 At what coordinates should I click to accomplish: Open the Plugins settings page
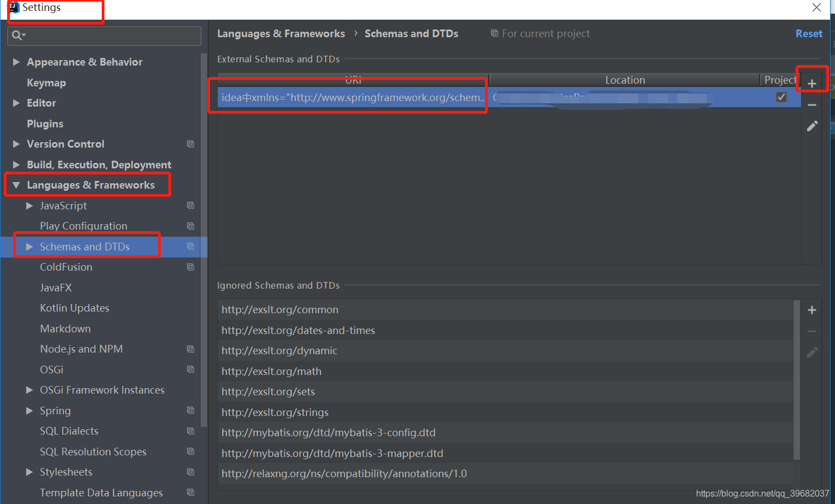point(45,124)
